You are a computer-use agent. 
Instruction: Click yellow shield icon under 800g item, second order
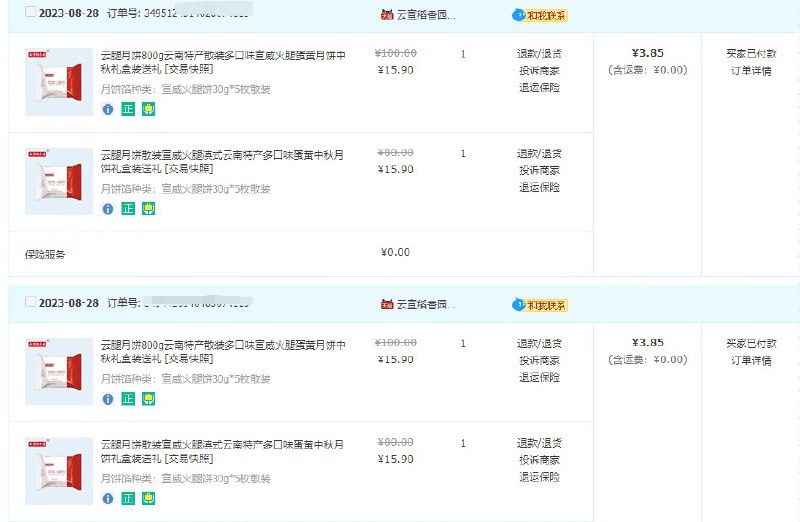coord(148,399)
